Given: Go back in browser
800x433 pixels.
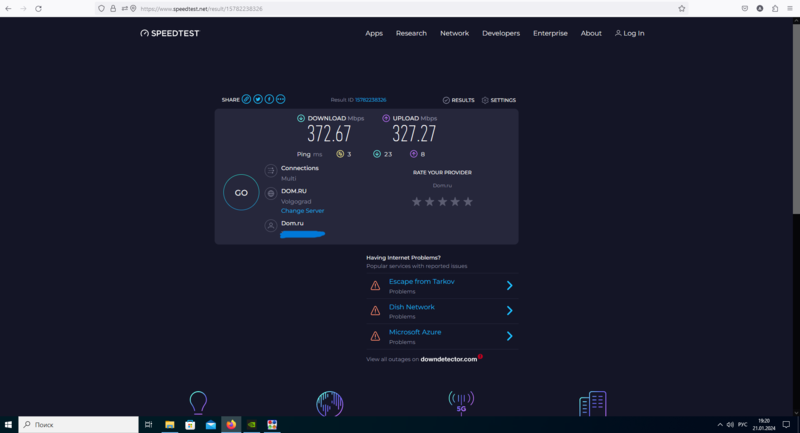Looking at the screenshot, I should pos(8,9).
